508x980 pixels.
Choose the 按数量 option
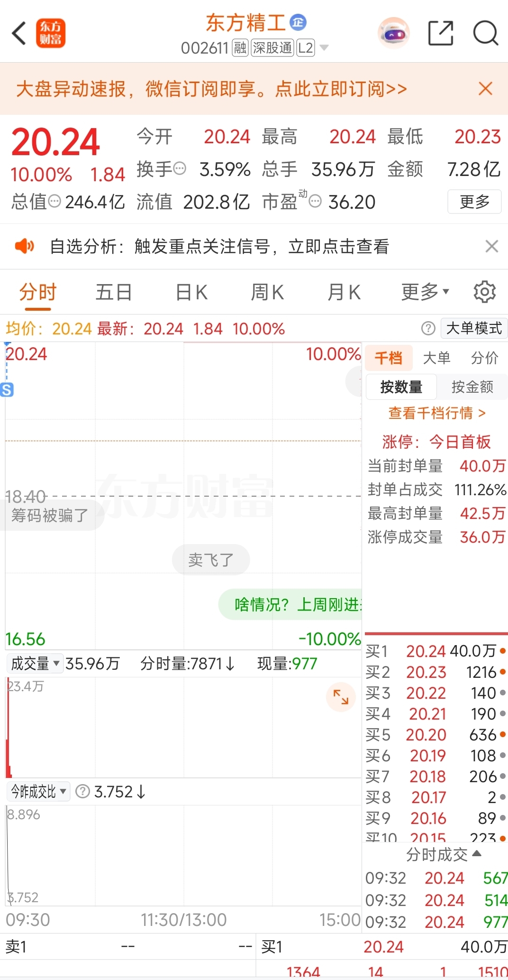(x=401, y=387)
